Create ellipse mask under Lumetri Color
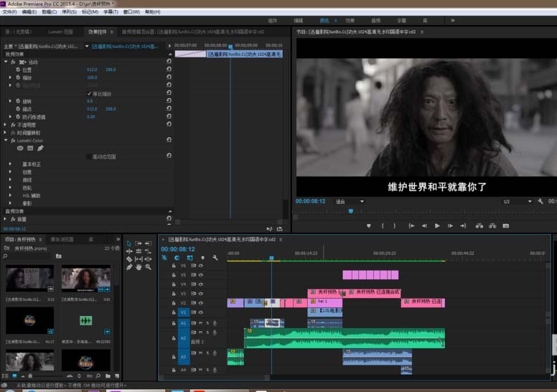557x392 pixels. point(20,148)
